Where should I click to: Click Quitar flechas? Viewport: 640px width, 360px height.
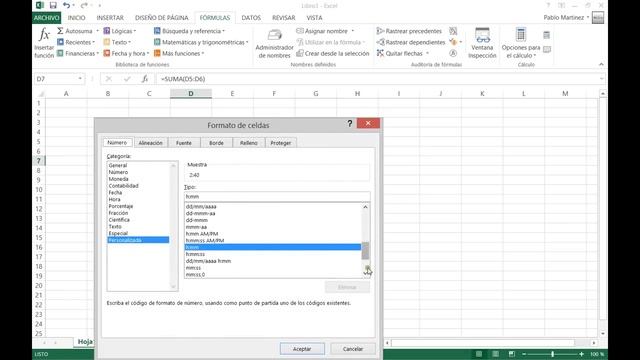point(399,53)
